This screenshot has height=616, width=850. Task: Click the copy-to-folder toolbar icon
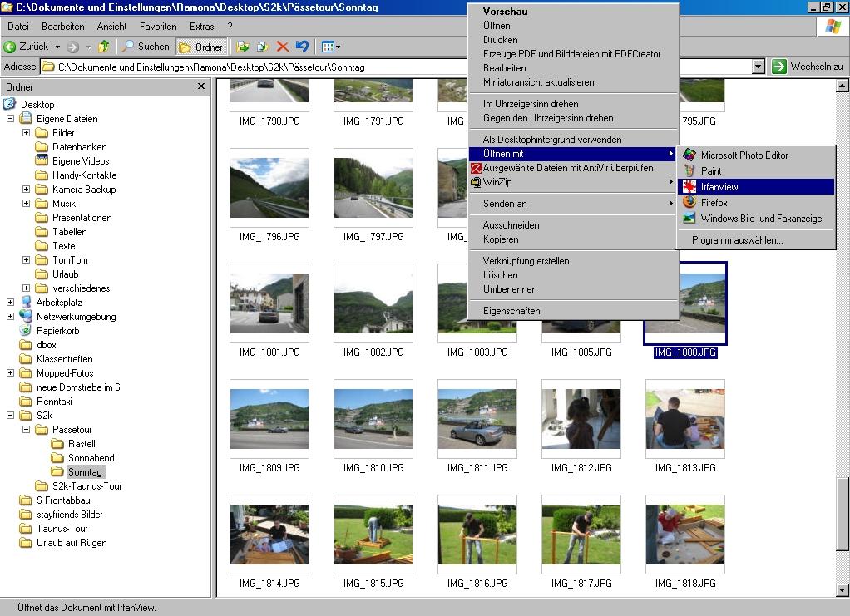[263, 47]
